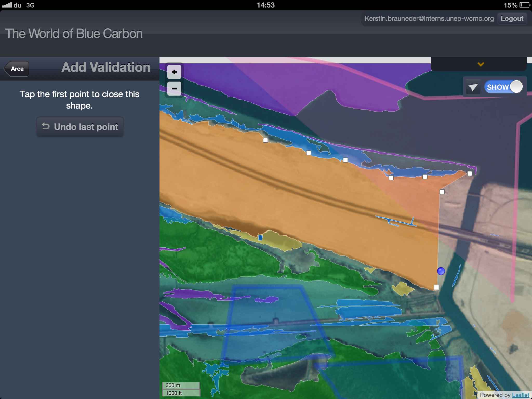The image size is (532, 399).
Task: Tap the battery indicator in the status bar
Action: click(x=524, y=5)
